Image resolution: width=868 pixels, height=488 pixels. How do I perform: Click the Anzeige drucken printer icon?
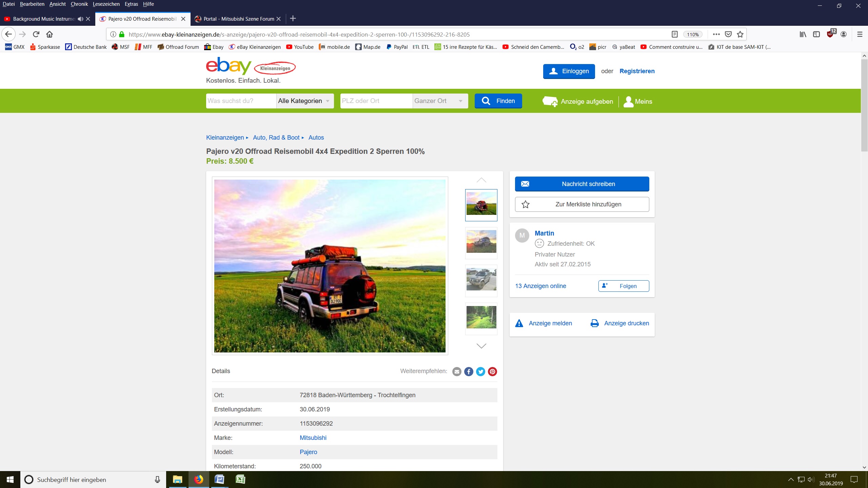tap(594, 323)
